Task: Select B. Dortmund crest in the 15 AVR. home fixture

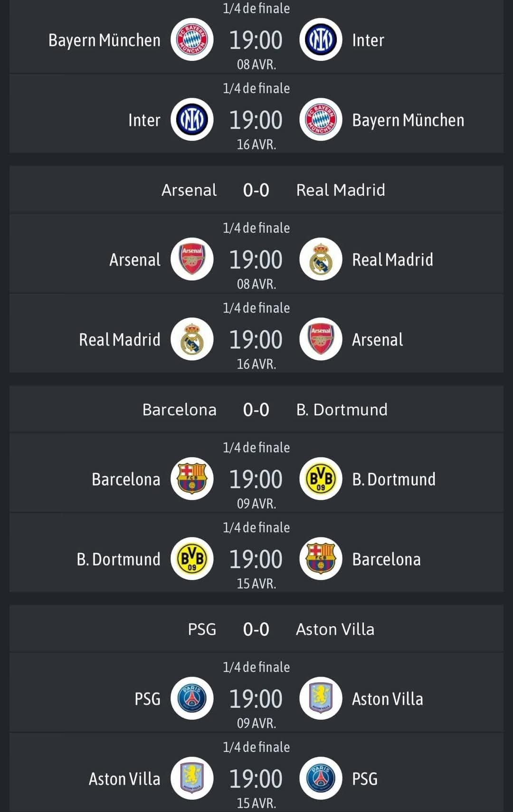Action: point(192,559)
